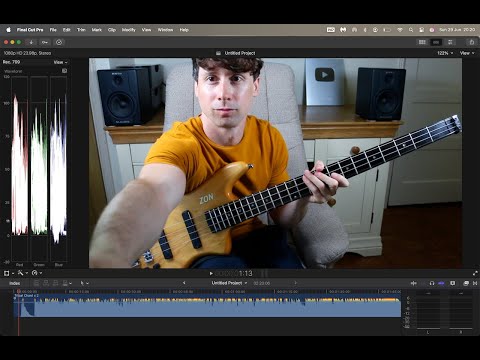Click the connect clip to storyline icon
The width and height of the screenshot is (480, 360).
point(36,283)
